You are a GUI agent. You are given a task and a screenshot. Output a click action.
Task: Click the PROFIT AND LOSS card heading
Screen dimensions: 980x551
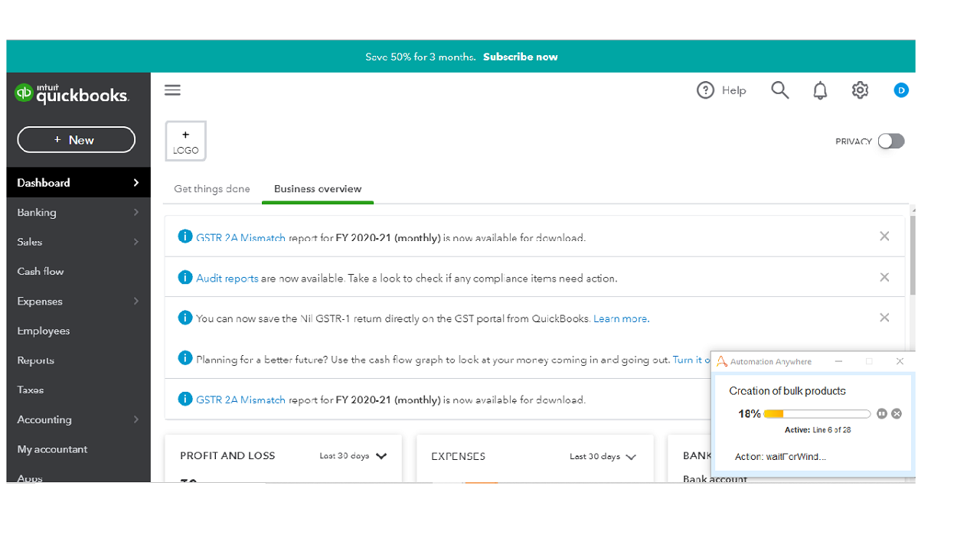coord(227,456)
